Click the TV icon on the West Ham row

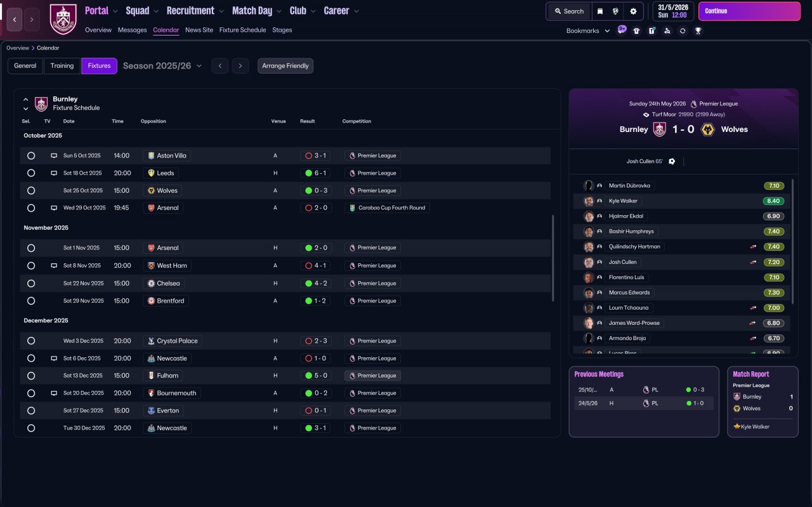click(x=54, y=266)
